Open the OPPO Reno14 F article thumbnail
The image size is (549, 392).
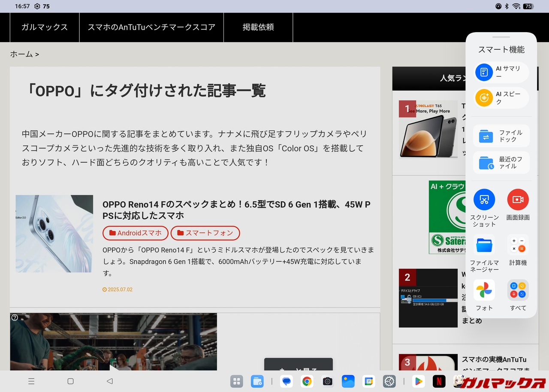(54, 234)
